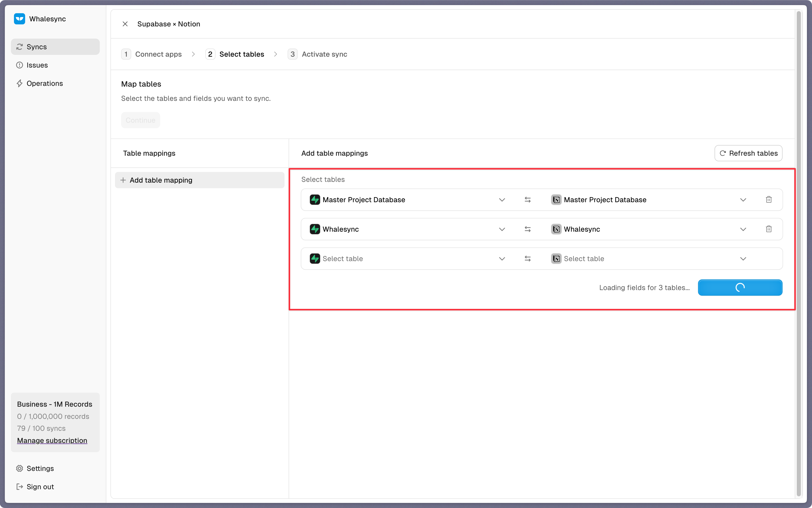This screenshot has width=812, height=508.
Task: Click the Business - 1M Records plan text
Action: tap(55, 404)
